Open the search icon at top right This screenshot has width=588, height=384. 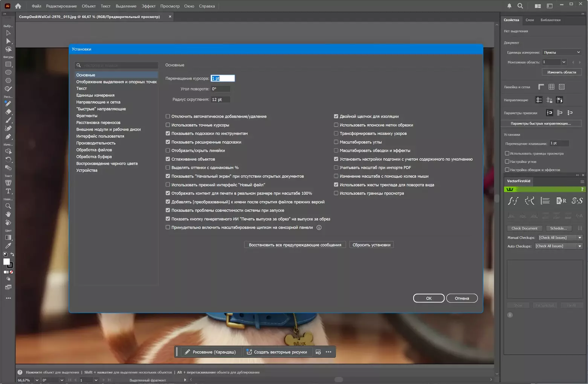click(x=520, y=6)
